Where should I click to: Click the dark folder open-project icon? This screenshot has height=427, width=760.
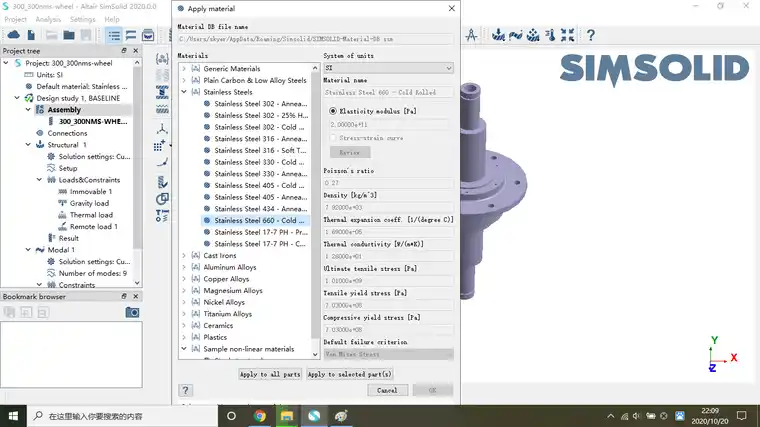(69, 35)
